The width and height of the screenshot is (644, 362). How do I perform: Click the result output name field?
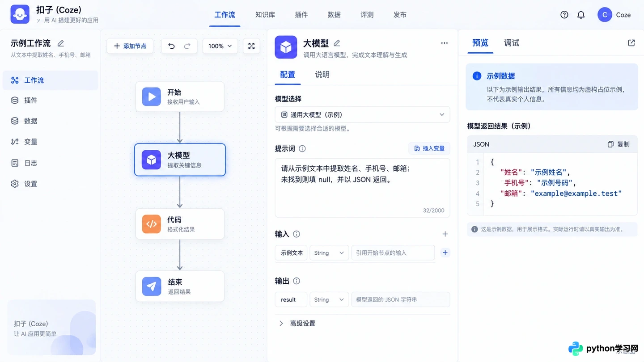291,299
